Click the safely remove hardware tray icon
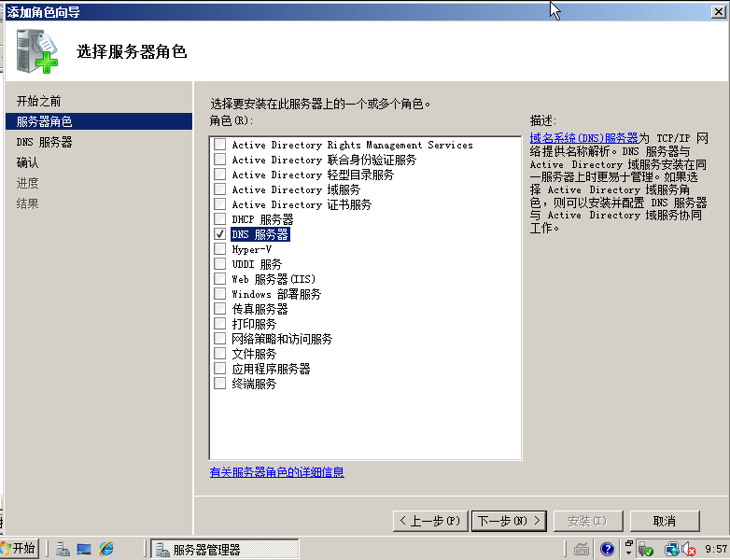This screenshot has width=730, height=560. (646, 551)
